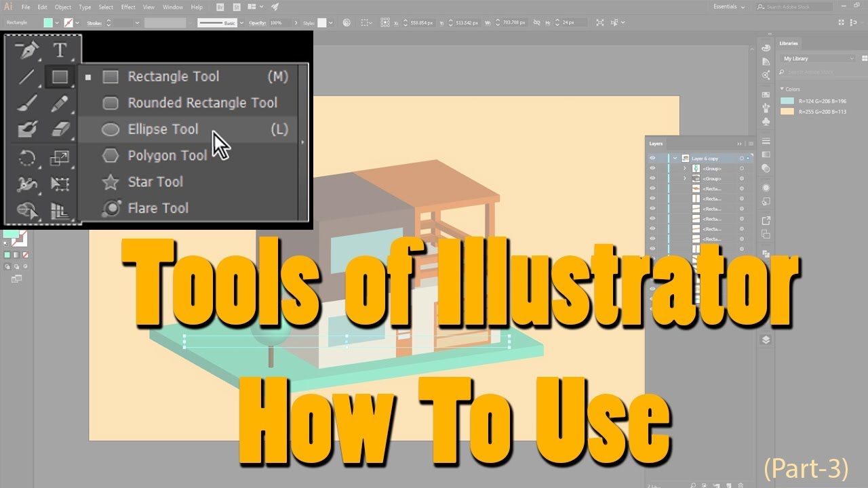Click the Rectangle tool button in the toolbox
Screen dimensions: 868x488
pos(60,77)
